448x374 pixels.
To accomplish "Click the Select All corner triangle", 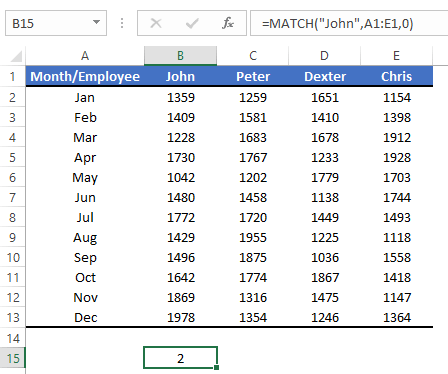I will click(16, 56).
